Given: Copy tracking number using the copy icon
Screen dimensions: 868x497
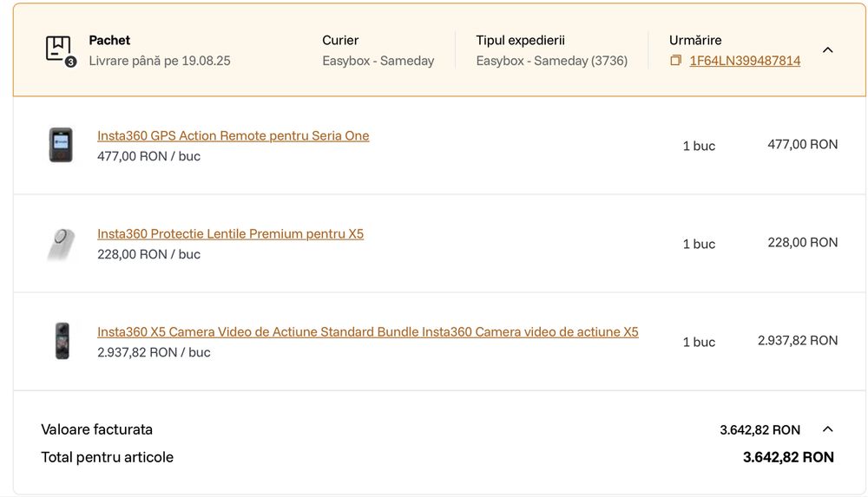Looking at the screenshot, I should click(x=675, y=61).
